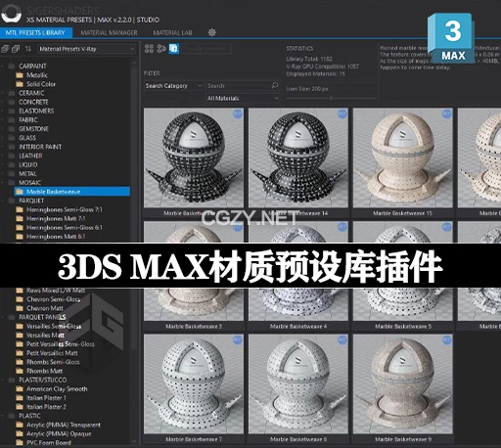This screenshot has width=501, height=448.
Task: Click the folder icon beside Rhombs Matt
Action: [x=20, y=371]
